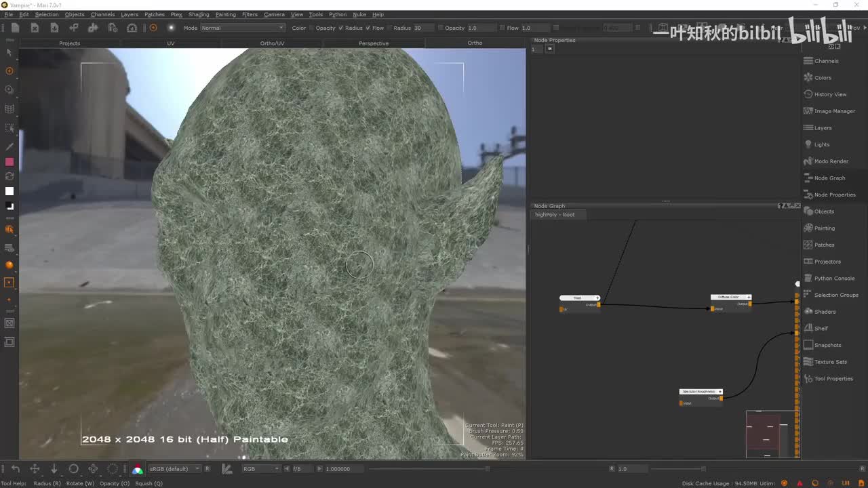Open the Python menu

click(338, 14)
